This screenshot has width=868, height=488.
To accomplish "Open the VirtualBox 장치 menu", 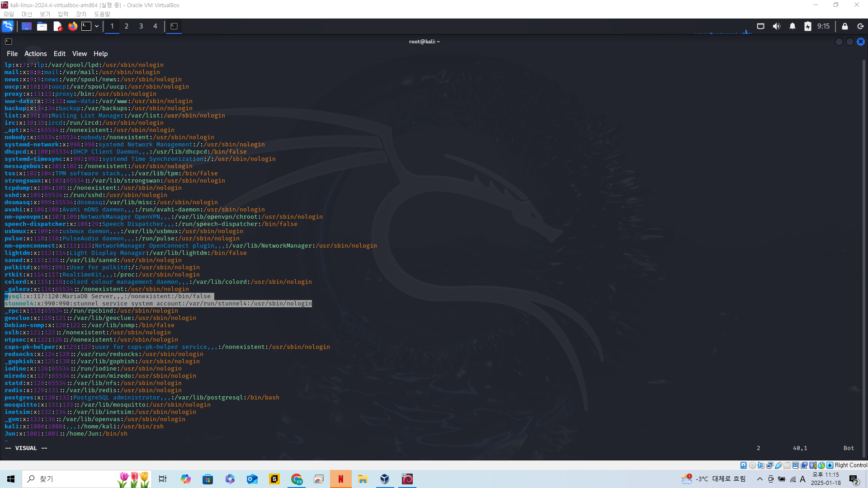I will click(x=81, y=14).
